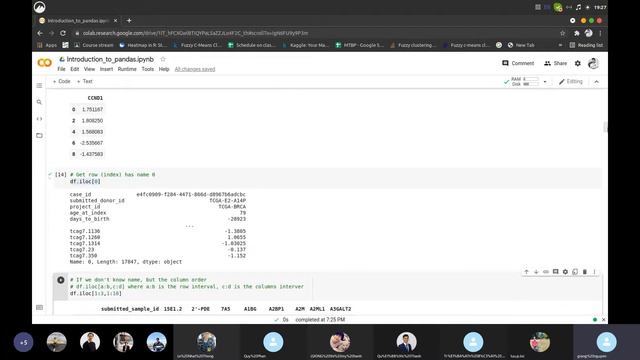Open more cell actions three-dot menu

tap(594, 272)
